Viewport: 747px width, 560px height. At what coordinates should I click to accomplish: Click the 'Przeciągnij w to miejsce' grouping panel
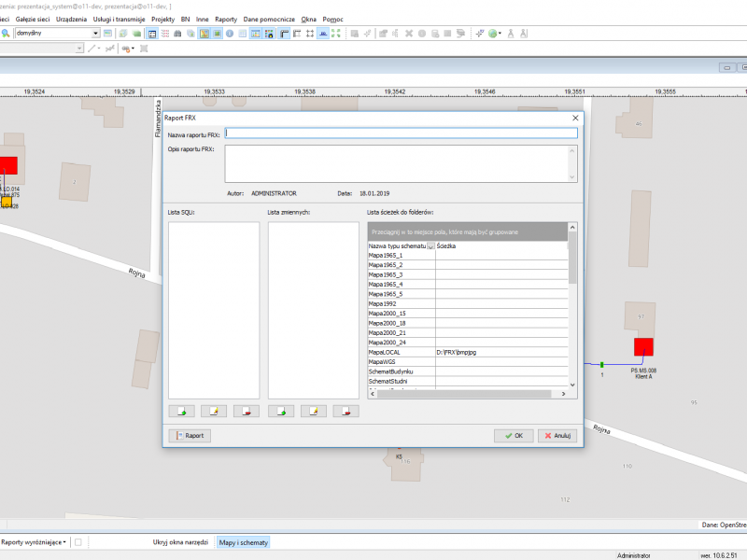tap(468, 231)
